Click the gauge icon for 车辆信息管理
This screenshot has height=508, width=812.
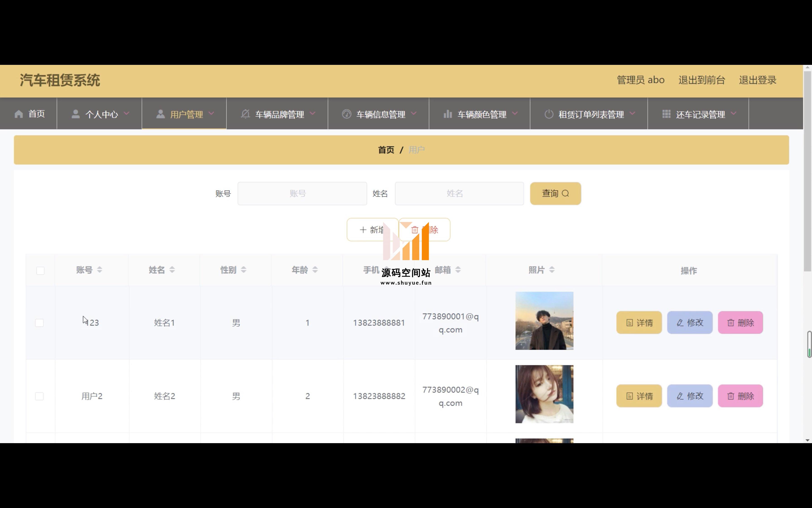pyautogui.click(x=347, y=114)
